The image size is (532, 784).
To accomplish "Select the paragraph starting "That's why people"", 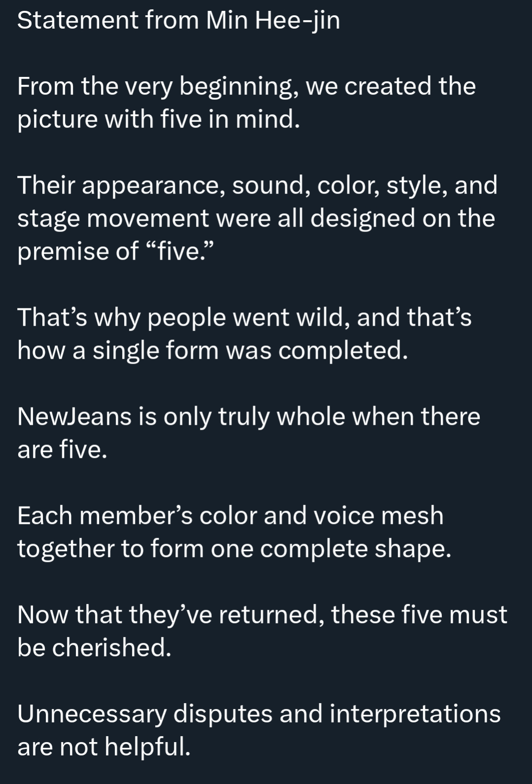I will [244, 334].
